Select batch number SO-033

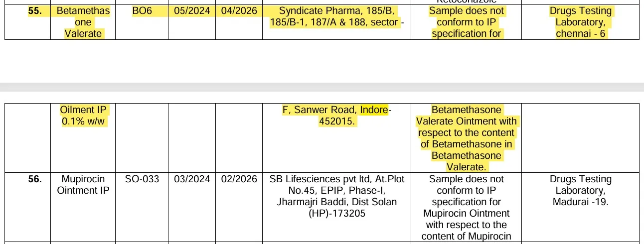pyautogui.click(x=142, y=179)
